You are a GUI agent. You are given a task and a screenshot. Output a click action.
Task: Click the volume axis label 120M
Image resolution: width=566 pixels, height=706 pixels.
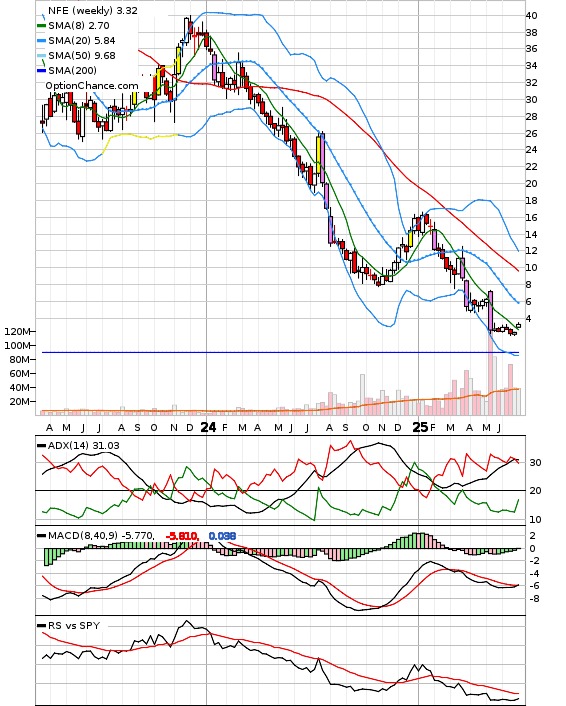[17, 332]
